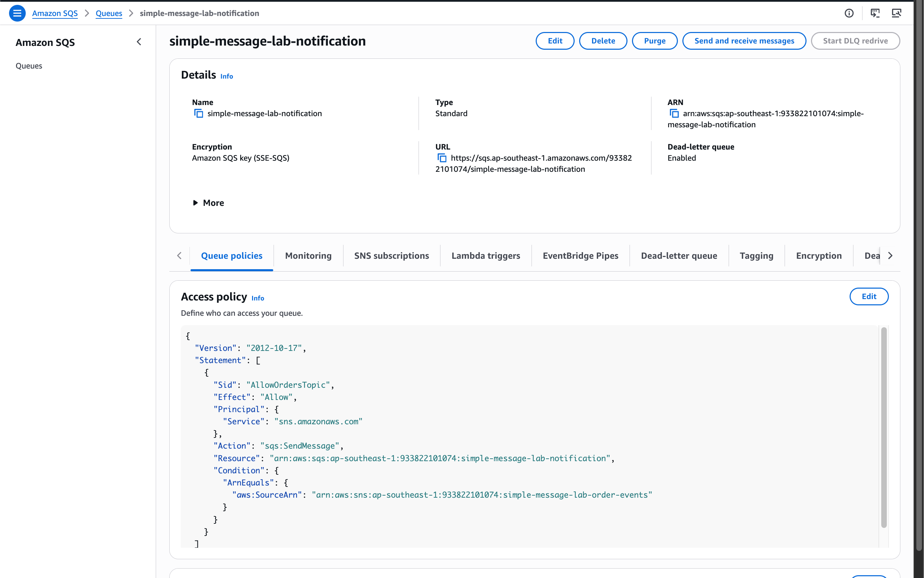Screen dimensions: 924x578
Task: Select the Dead-letter queue tab
Action: 679,256
